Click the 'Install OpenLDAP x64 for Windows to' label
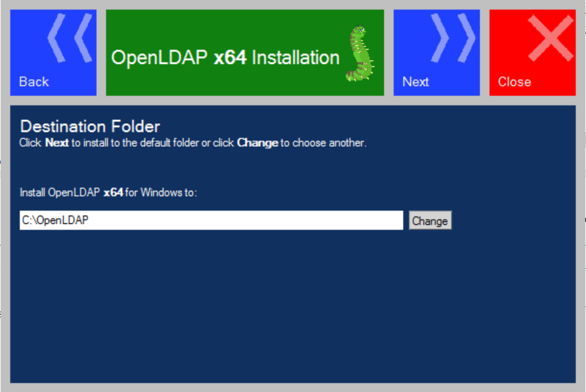 pos(109,192)
